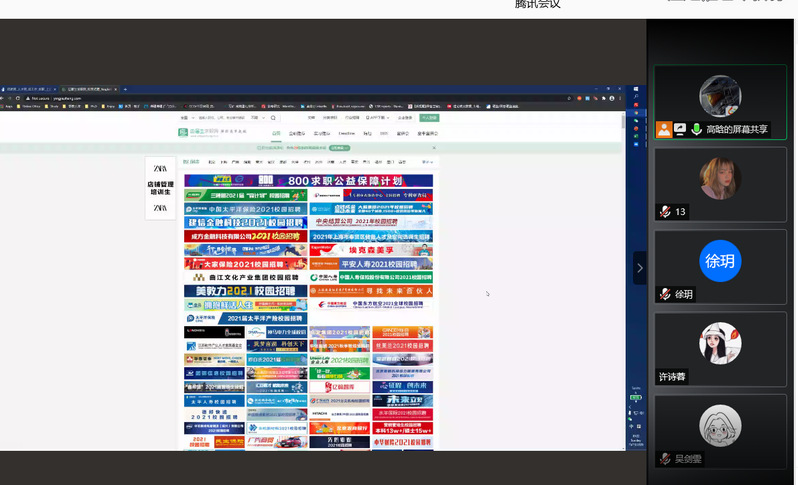Viewport: 798px width, 485px height.
Task: Click 许诗蓉's avatar in the participant list
Action: (x=720, y=343)
